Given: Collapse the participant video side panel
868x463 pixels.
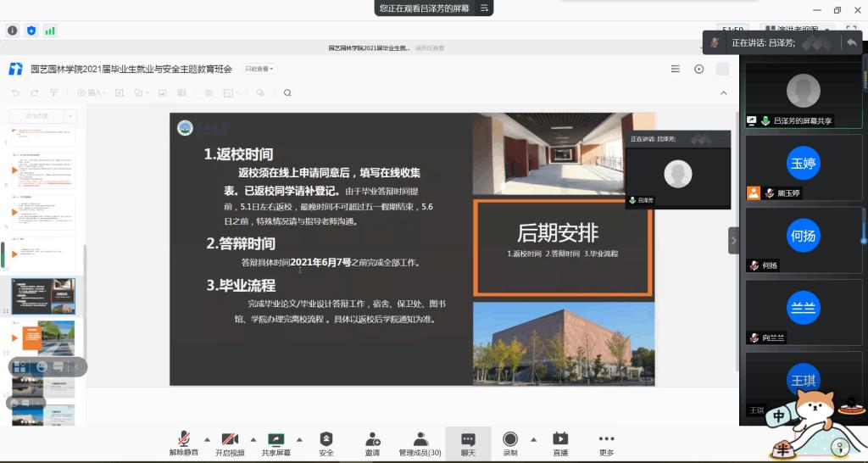Looking at the screenshot, I should pos(733,240).
